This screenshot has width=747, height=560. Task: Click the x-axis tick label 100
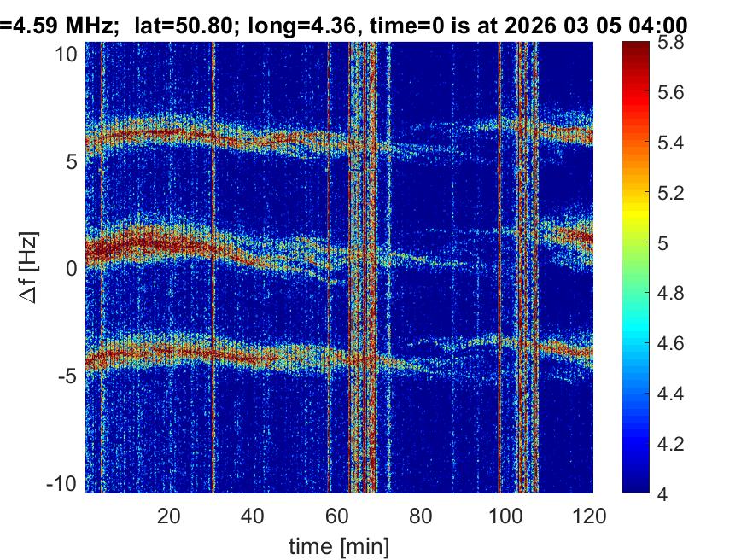coord(506,516)
